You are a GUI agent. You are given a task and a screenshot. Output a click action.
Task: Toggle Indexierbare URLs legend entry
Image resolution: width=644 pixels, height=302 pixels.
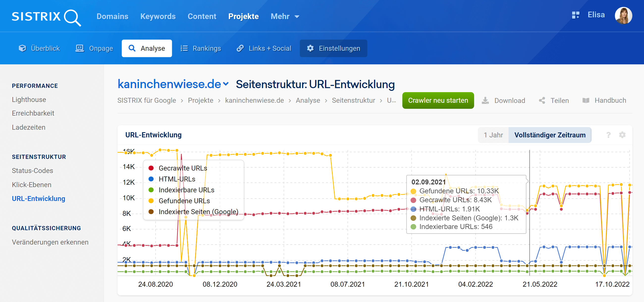tap(186, 190)
